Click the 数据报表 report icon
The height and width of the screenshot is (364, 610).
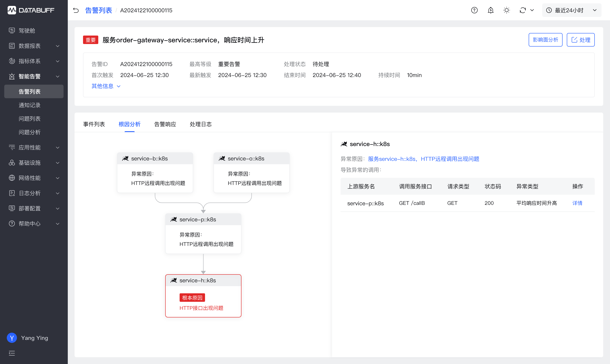[12, 46]
